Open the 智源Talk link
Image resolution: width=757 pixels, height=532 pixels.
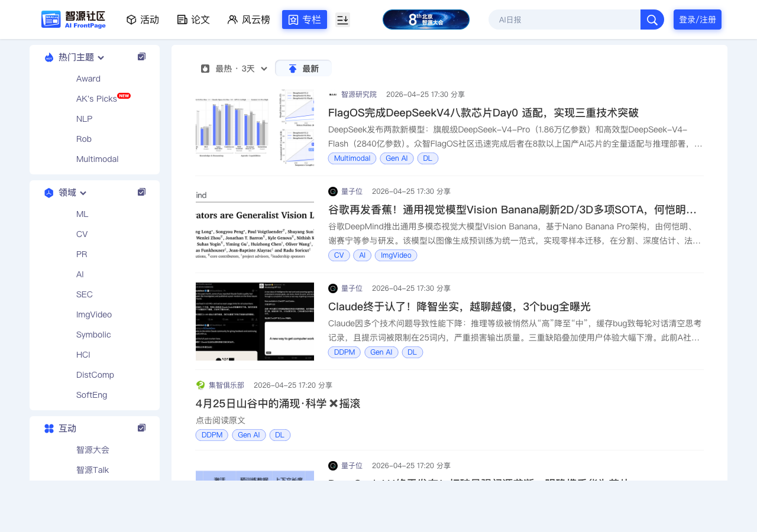92,470
